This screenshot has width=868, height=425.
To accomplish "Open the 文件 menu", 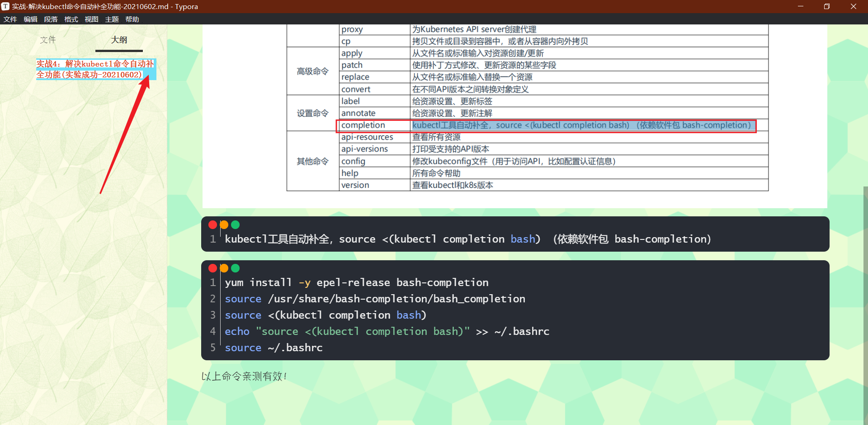I will pyautogui.click(x=10, y=19).
